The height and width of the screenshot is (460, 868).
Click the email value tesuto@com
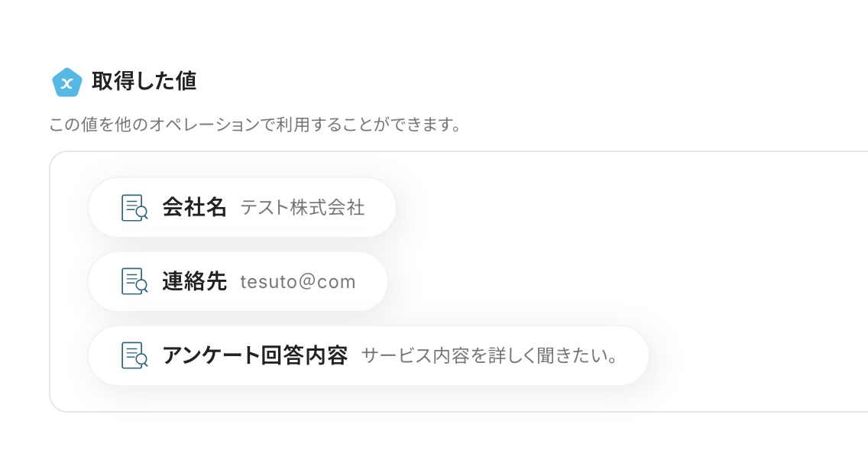tap(298, 282)
